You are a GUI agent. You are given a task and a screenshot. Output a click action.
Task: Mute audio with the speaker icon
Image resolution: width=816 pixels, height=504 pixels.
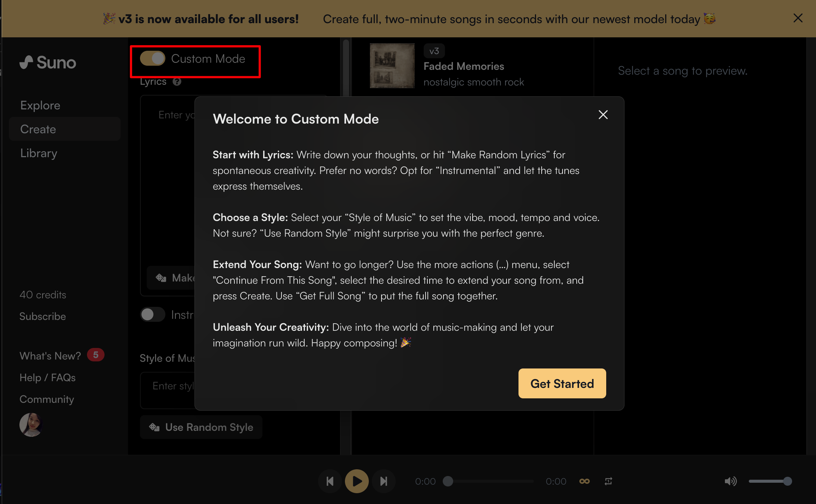pos(730,481)
